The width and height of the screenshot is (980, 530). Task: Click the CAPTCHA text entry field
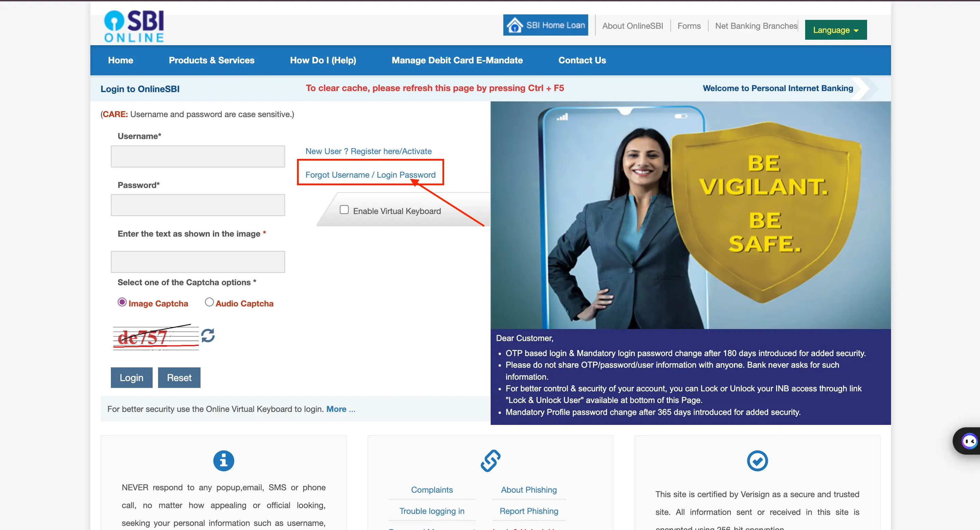pyautogui.click(x=198, y=260)
